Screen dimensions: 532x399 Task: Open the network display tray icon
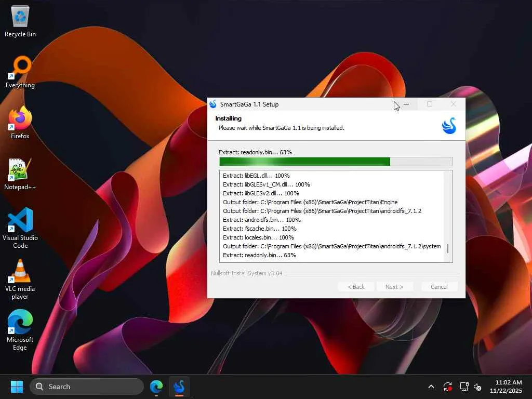coord(464,387)
